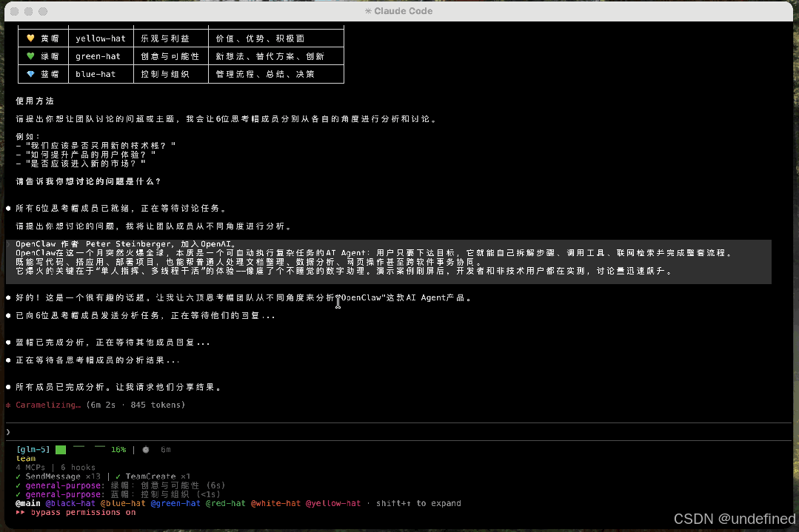Click the '6 hooks' status text

(78, 468)
